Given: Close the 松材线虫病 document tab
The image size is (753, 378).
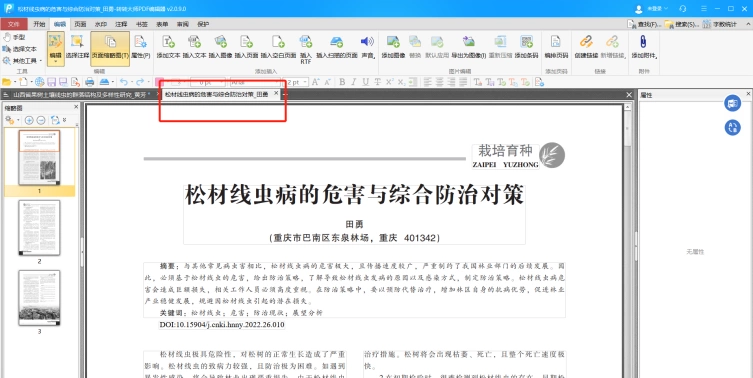Looking at the screenshot, I should (276, 93).
